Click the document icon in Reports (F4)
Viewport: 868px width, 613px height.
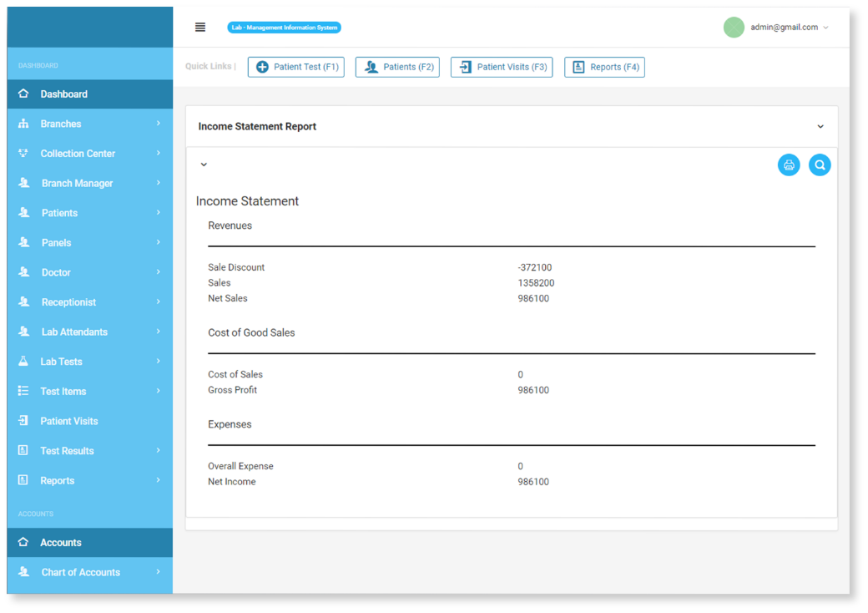pos(578,67)
